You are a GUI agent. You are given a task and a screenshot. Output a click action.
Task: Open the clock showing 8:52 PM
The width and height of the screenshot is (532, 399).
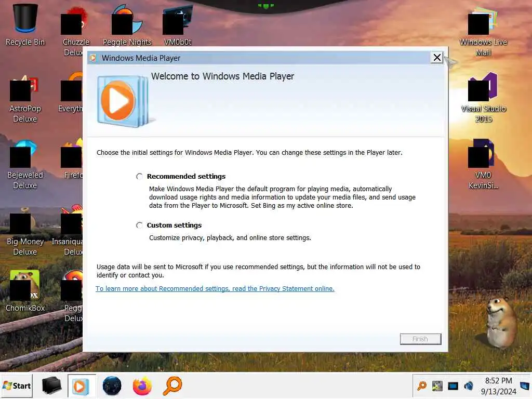click(x=498, y=386)
